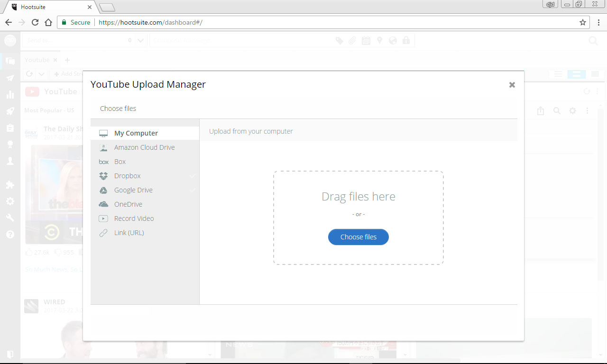Click stream settings gear icon
Viewport: 607px width, 364px height.
(573, 111)
